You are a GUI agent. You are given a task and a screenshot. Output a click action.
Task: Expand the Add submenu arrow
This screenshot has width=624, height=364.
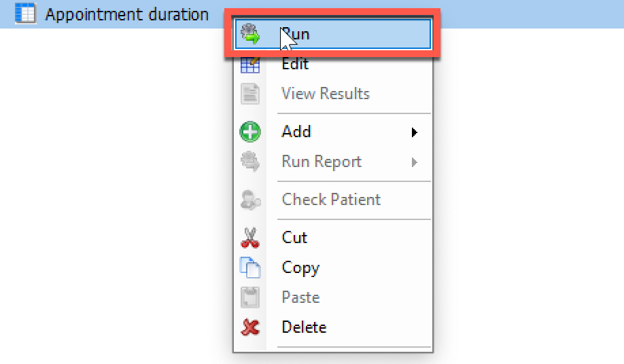[414, 132]
